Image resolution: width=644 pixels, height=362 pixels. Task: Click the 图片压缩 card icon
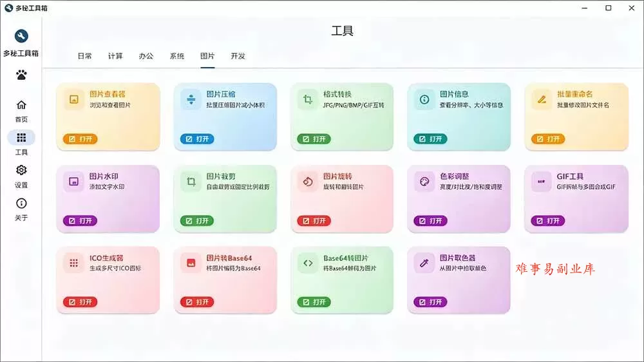pos(191,99)
